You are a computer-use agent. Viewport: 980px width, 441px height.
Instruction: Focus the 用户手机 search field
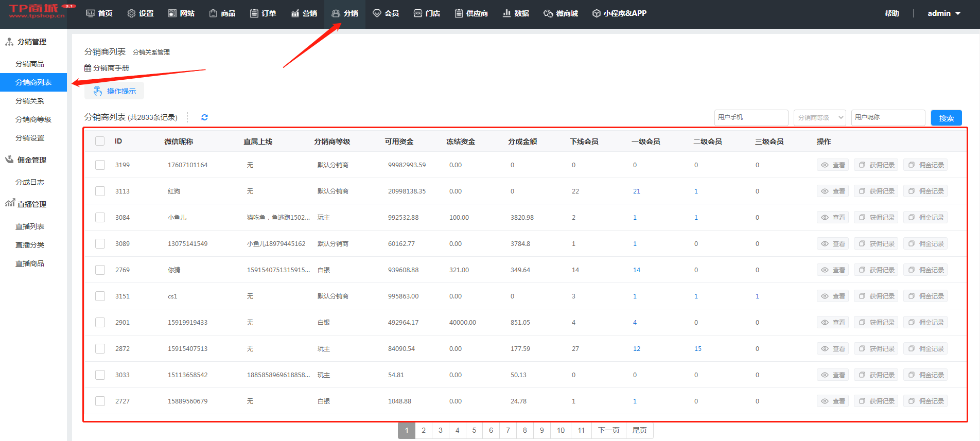point(751,117)
